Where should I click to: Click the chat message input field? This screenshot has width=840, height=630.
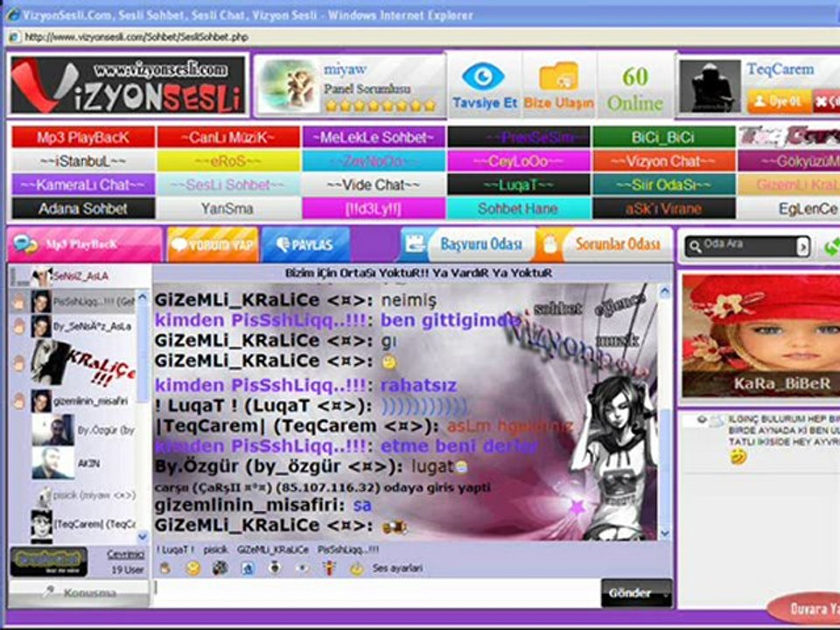pos(376,592)
